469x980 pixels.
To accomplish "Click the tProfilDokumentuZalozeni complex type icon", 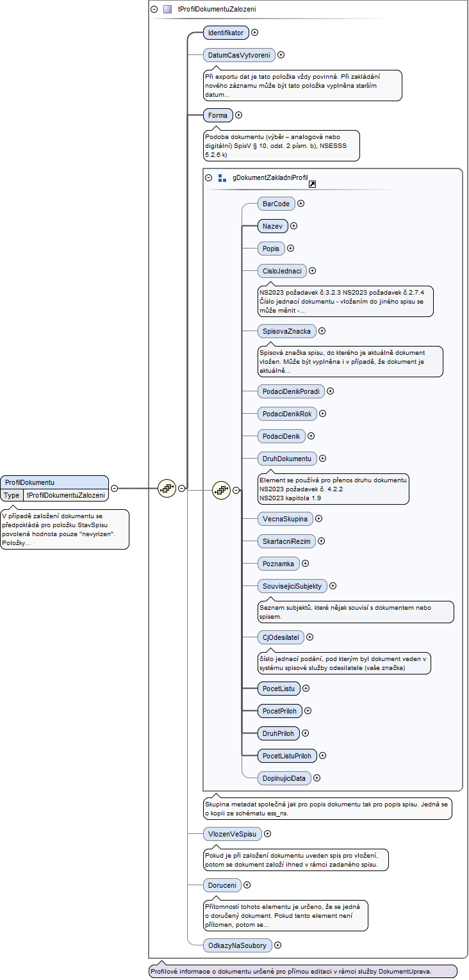I will click(x=168, y=10).
